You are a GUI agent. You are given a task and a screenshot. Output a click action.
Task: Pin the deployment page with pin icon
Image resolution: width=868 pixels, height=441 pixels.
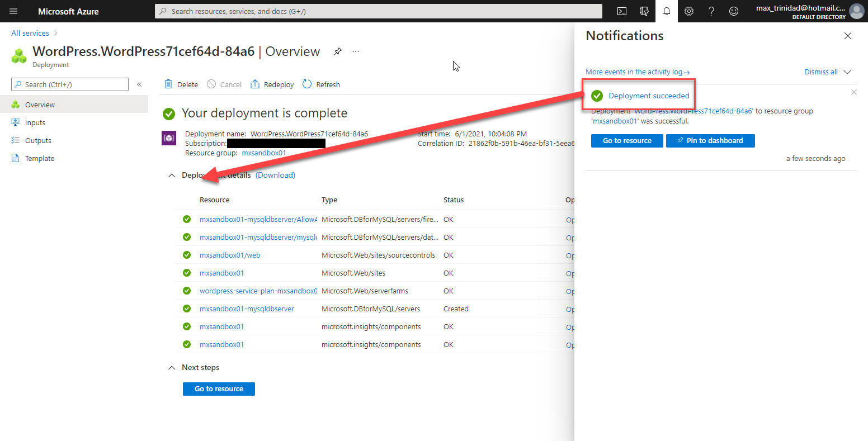(x=337, y=51)
